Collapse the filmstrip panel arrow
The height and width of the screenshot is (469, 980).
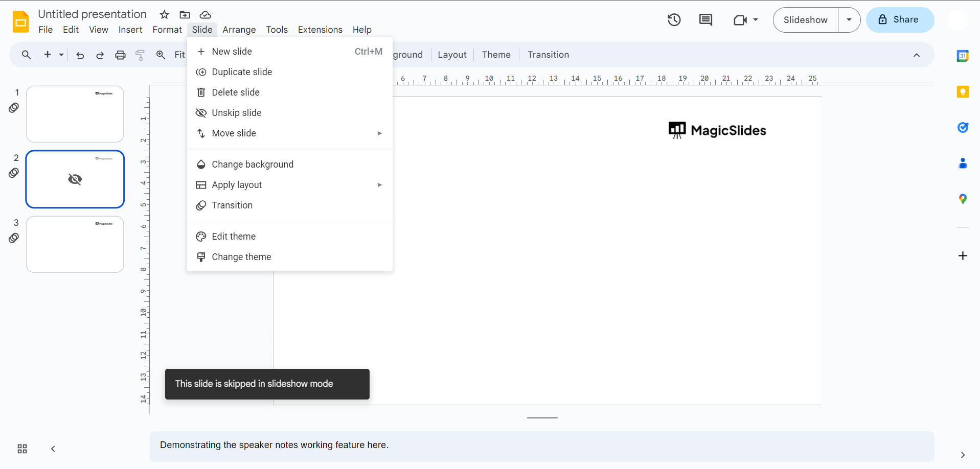coord(53,449)
